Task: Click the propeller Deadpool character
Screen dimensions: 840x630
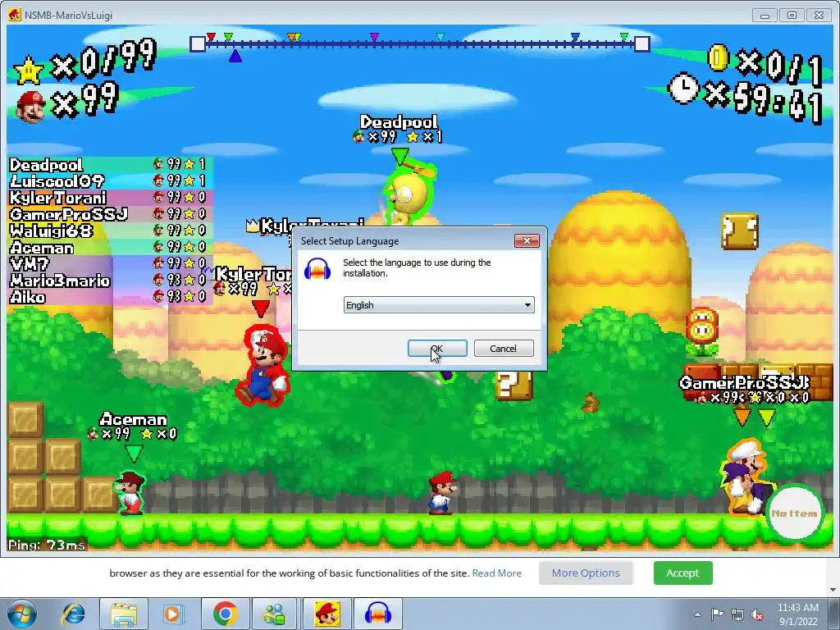Action: click(x=409, y=194)
